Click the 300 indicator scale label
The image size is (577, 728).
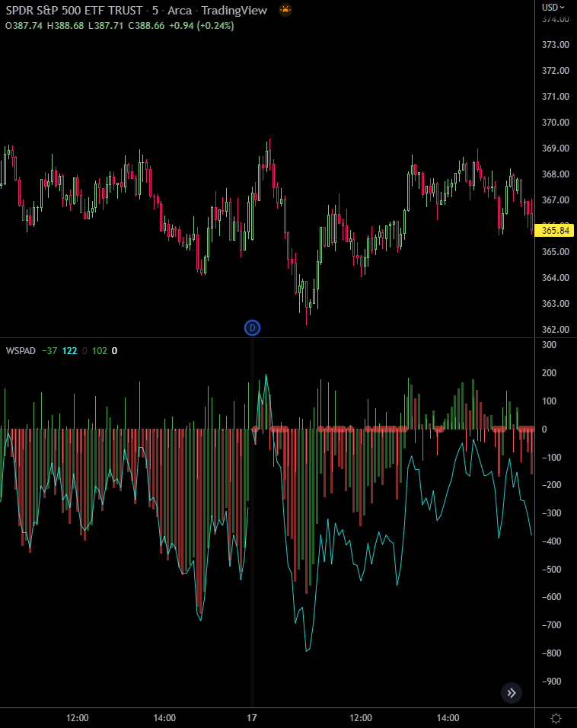(x=549, y=344)
